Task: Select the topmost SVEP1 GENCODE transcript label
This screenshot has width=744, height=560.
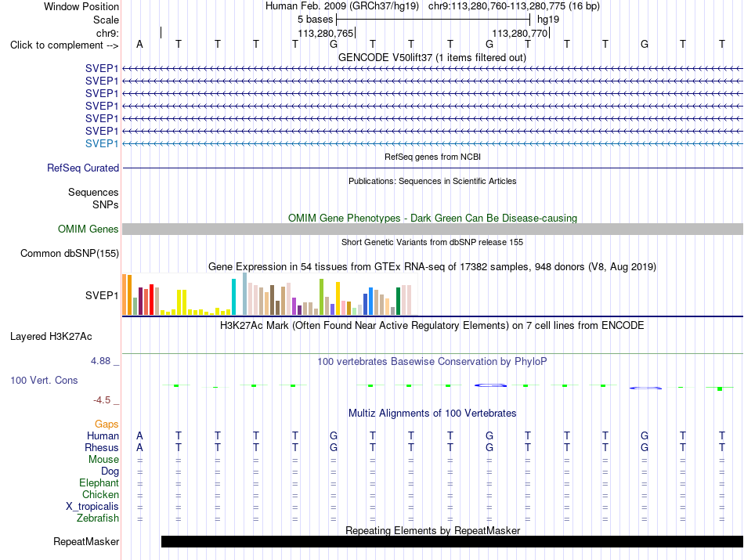Action: point(102,69)
